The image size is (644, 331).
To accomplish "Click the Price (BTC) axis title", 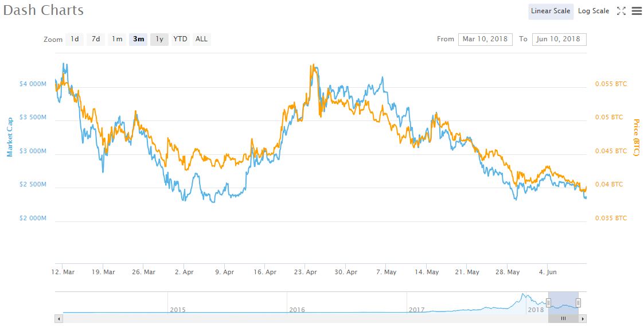I will pos(636,137).
